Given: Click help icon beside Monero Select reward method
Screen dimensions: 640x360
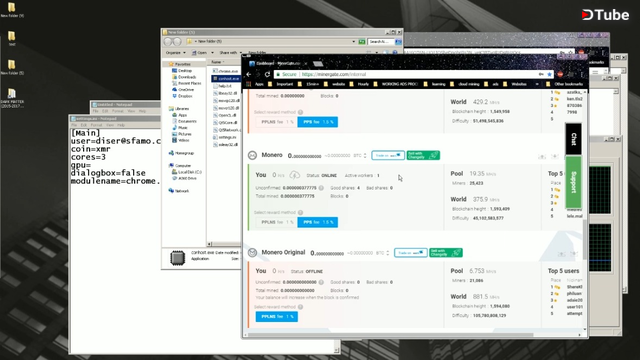Looking at the screenshot, I should coord(300,212).
